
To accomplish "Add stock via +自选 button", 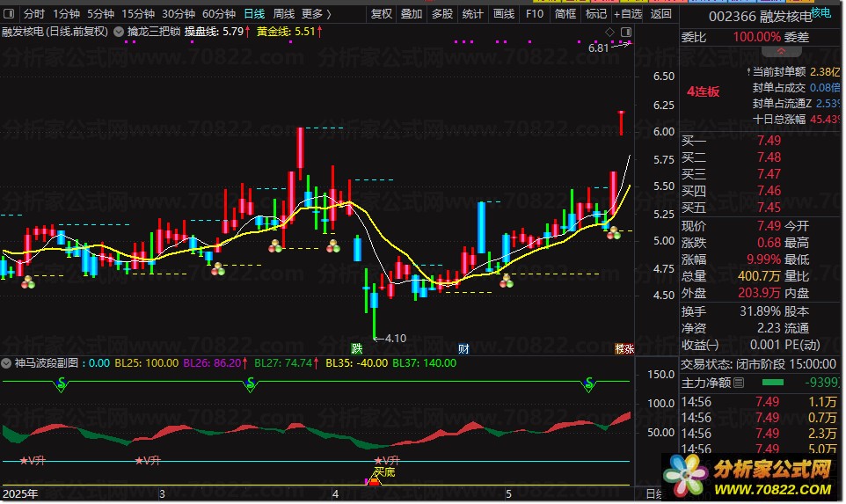I will tap(629, 14).
